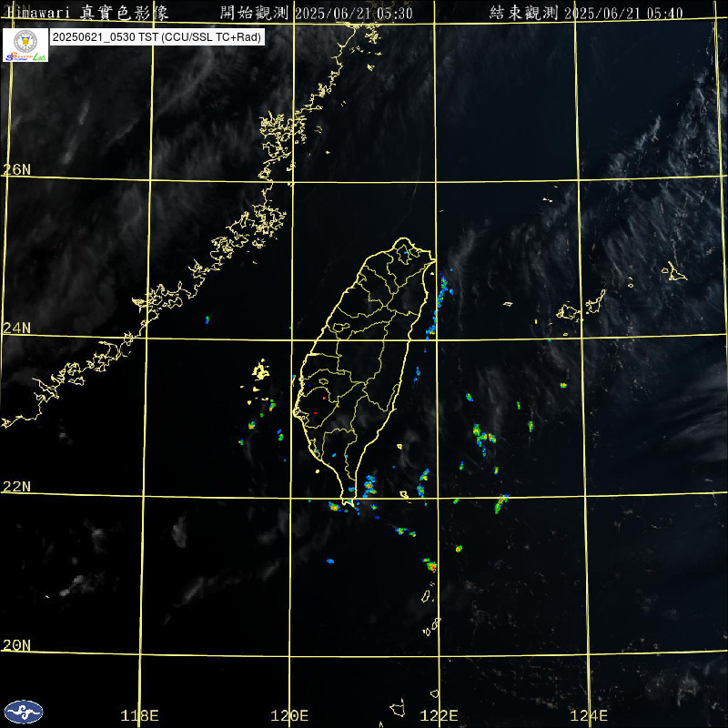Click the 26N latitude label
This screenshot has width=728, height=728.
coord(16,169)
